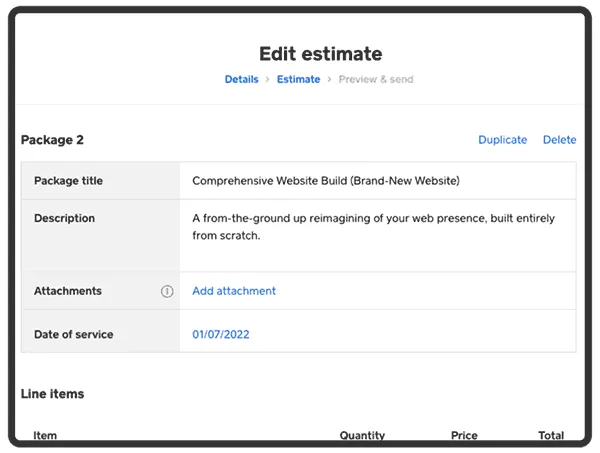The height and width of the screenshot is (453, 600).
Task: Duplicate Package 2
Action: [x=502, y=140]
